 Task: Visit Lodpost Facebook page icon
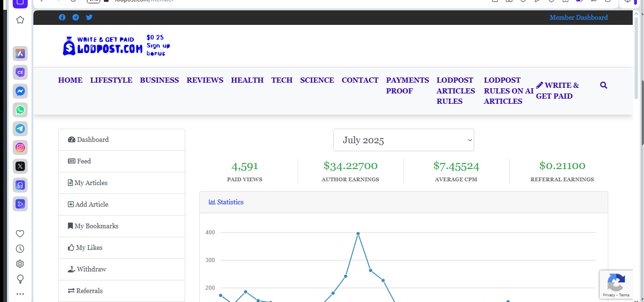(62, 17)
